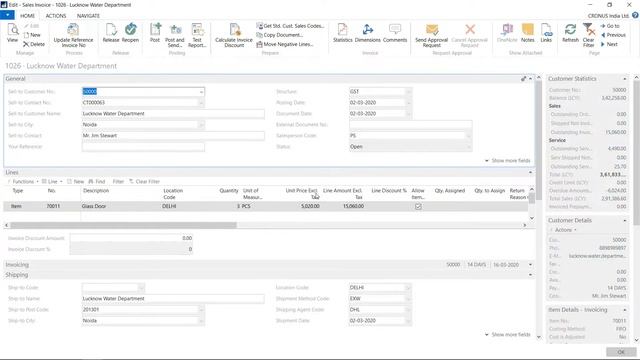This screenshot has width=640, height=360.
Task: Open the Sell-to City dropdown
Action: pos(201,125)
